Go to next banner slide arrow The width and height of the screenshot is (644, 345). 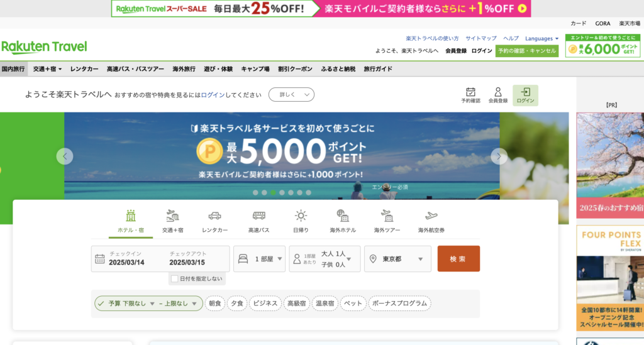point(499,156)
